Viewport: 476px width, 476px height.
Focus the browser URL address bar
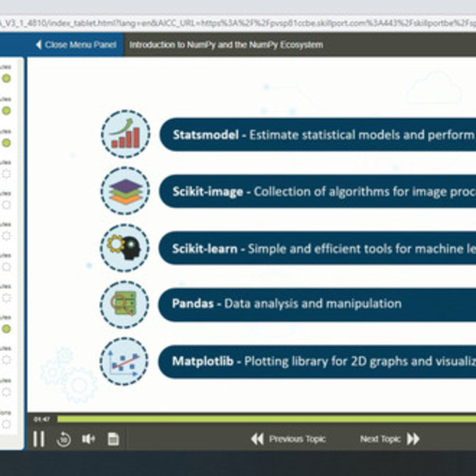click(238, 23)
